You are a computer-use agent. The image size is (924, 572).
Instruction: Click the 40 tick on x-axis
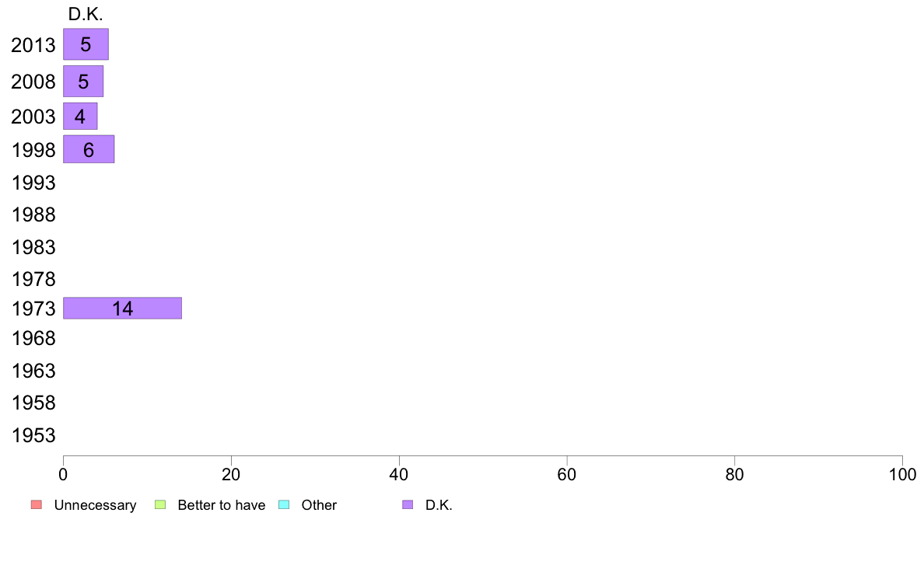point(399,475)
